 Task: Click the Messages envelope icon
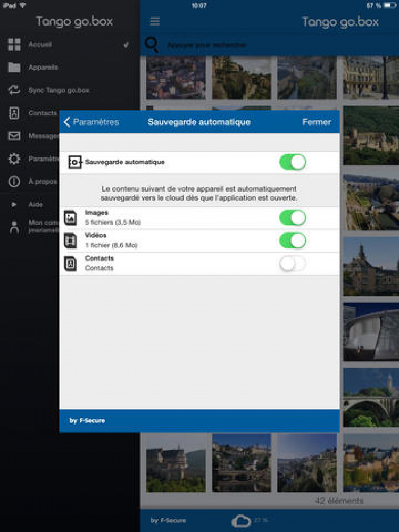click(x=14, y=136)
